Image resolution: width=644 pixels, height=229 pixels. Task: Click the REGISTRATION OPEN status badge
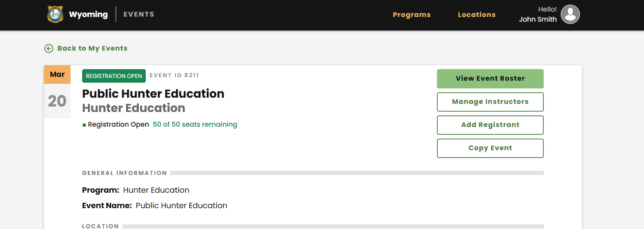[114, 76]
